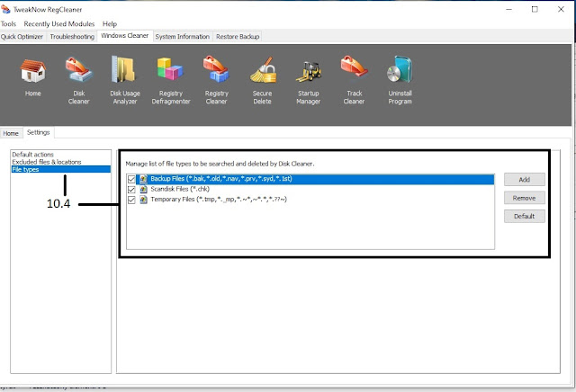The width and height of the screenshot is (576, 392).
Task: Open the Help menu
Action: pyautogui.click(x=110, y=24)
